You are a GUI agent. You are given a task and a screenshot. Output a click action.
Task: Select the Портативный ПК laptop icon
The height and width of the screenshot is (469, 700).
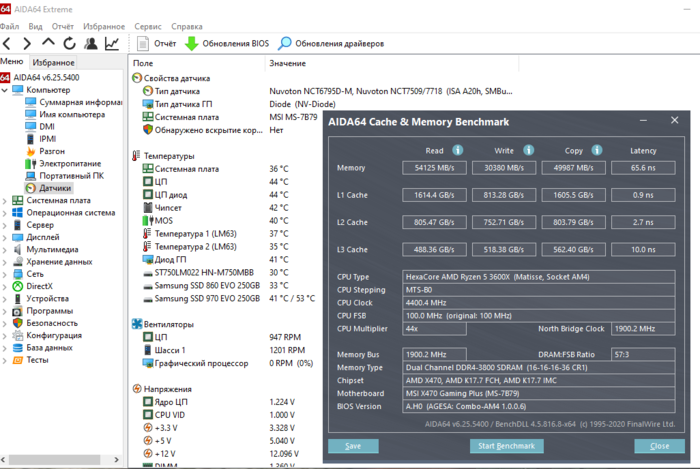pyautogui.click(x=30, y=176)
